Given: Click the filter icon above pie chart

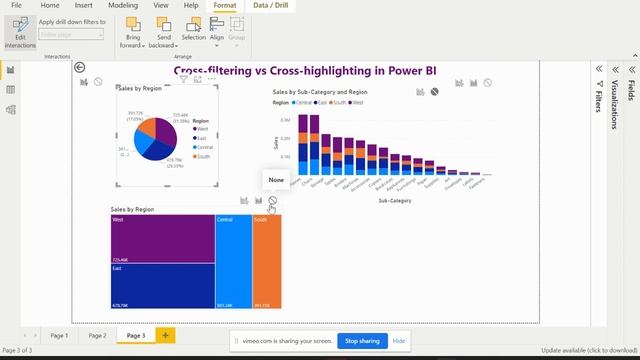Looking at the screenshot, I should (183, 80).
